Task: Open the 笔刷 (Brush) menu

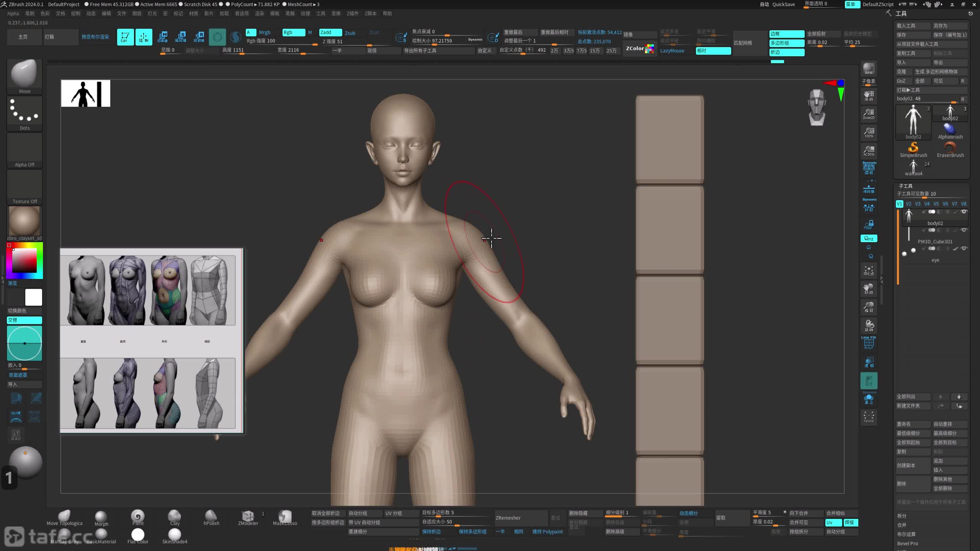Action: (29, 13)
